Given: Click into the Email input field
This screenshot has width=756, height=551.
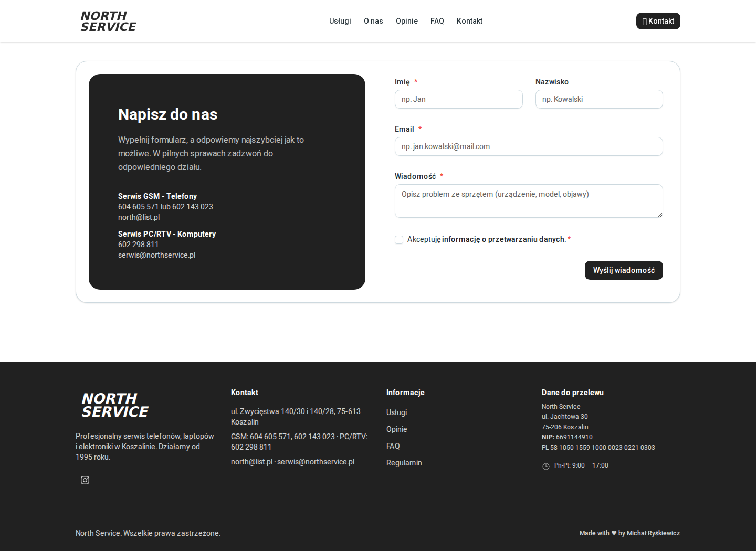Looking at the screenshot, I should pos(529,146).
